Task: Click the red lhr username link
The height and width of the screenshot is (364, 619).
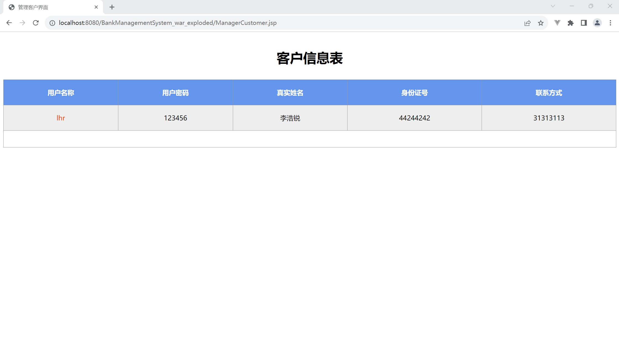Action: click(61, 118)
